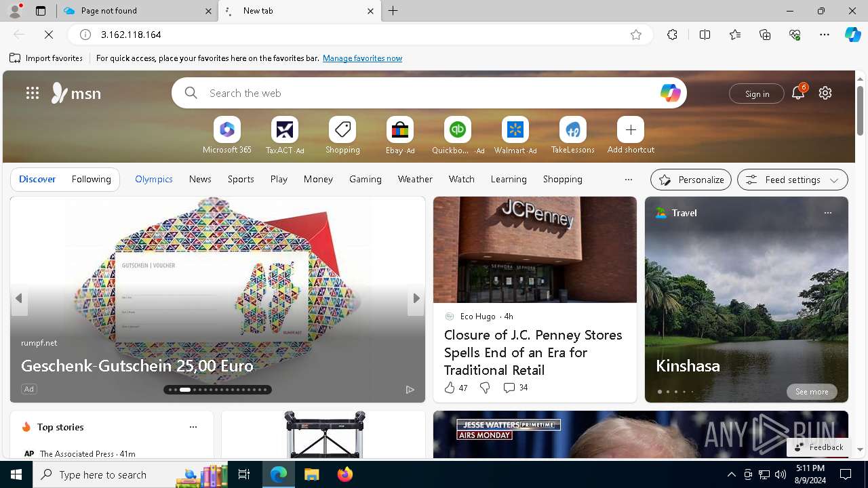Open Travel card options menu

827,213
